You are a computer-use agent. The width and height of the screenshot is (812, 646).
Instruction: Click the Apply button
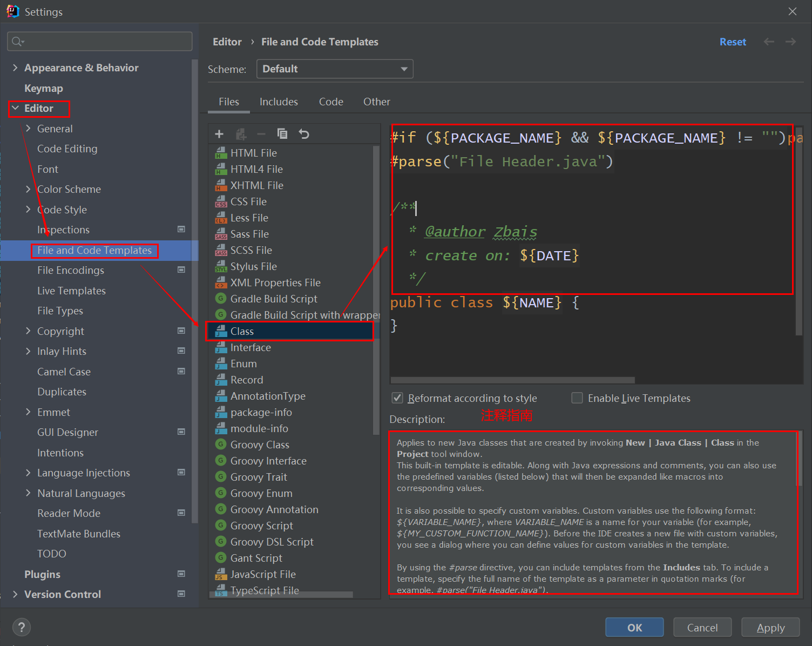pyautogui.click(x=770, y=628)
